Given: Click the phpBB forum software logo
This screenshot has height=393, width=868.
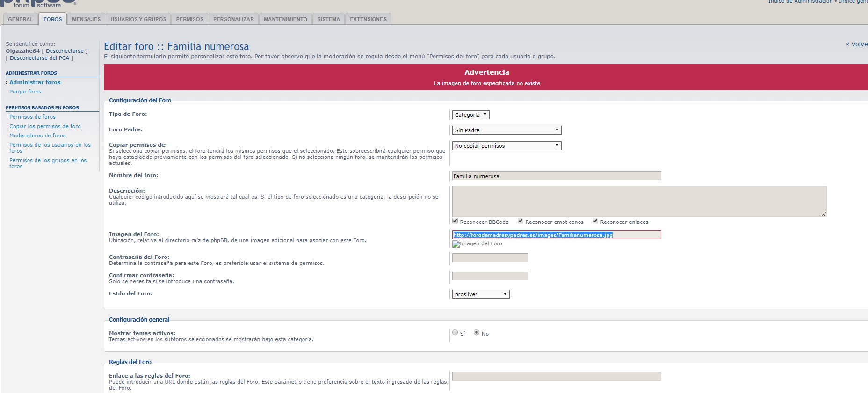Looking at the screenshot, I should point(37,4).
